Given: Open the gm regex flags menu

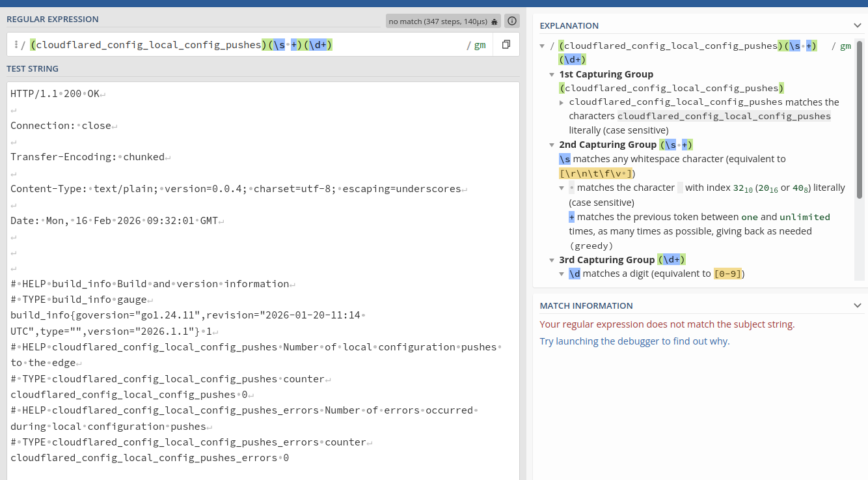Looking at the screenshot, I should coord(480,45).
